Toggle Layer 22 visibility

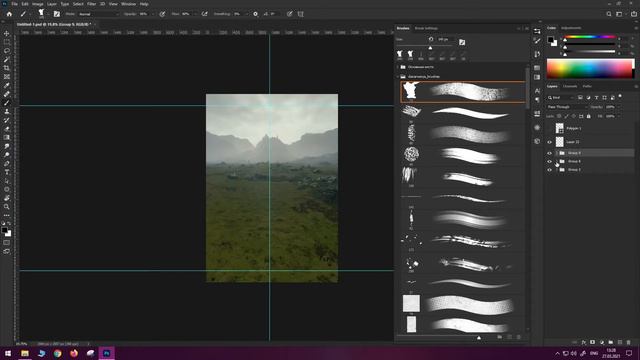(549, 142)
